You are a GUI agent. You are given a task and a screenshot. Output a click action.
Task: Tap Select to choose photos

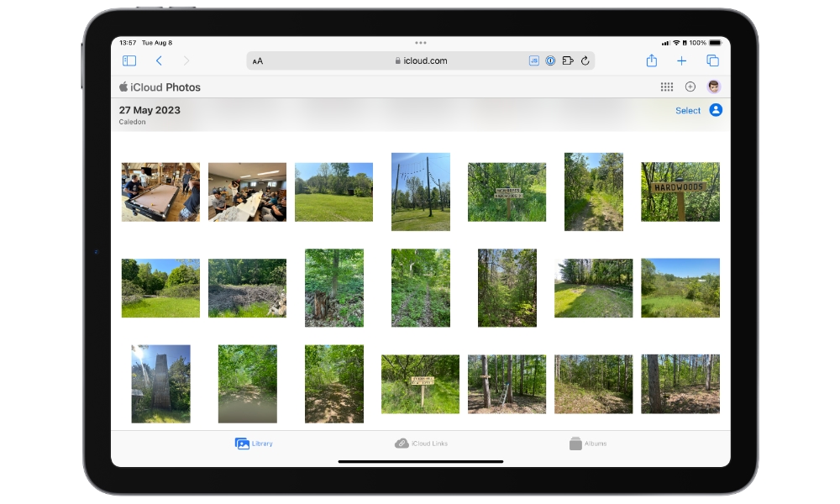coord(687,111)
